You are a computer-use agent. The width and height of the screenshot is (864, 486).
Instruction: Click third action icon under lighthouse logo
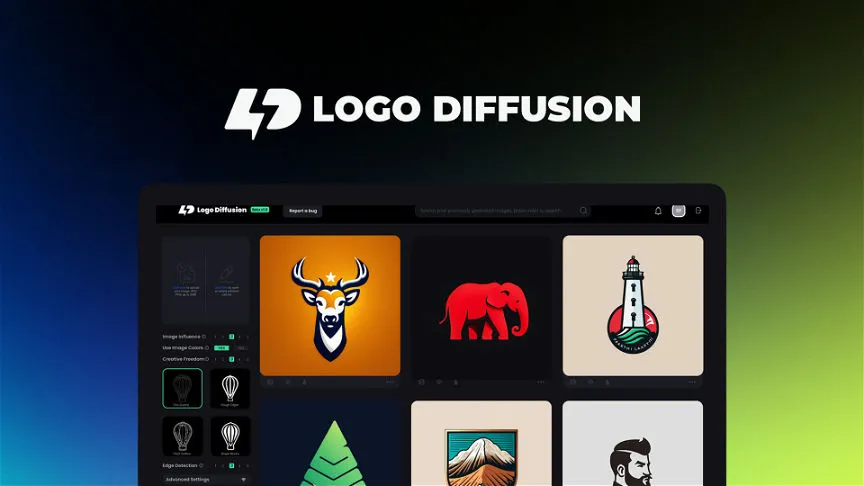(x=607, y=382)
